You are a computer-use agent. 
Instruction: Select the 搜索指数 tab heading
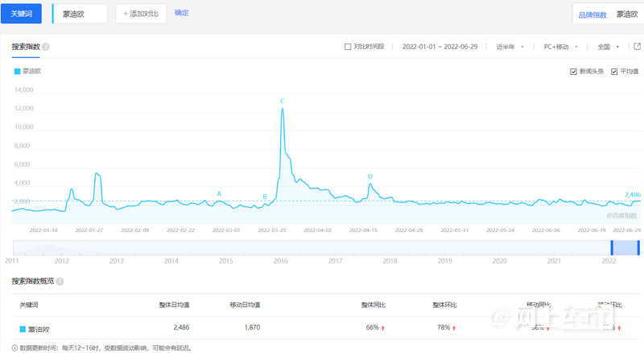point(26,47)
